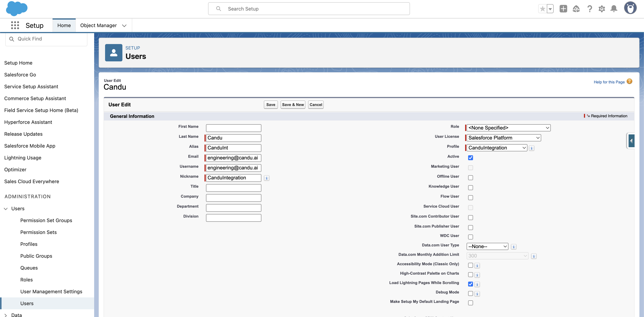Open the User License dropdown
This screenshot has height=317, width=644.
(x=504, y=138)
